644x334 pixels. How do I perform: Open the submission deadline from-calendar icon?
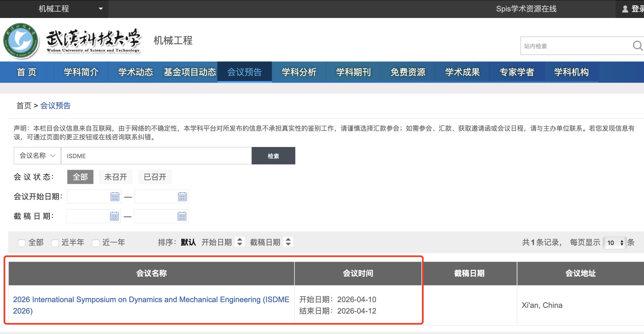[114, 216]
